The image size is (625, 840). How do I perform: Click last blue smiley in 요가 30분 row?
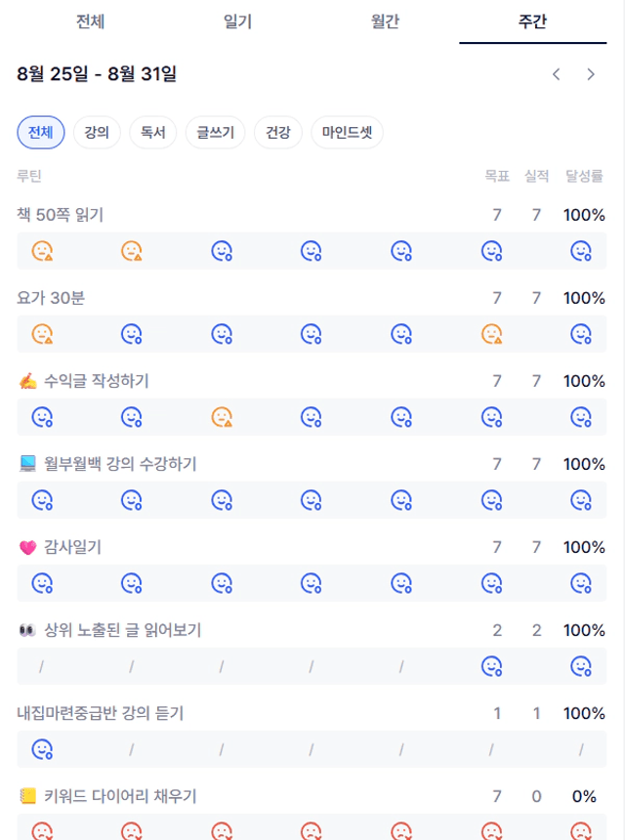tap(581, 334)
